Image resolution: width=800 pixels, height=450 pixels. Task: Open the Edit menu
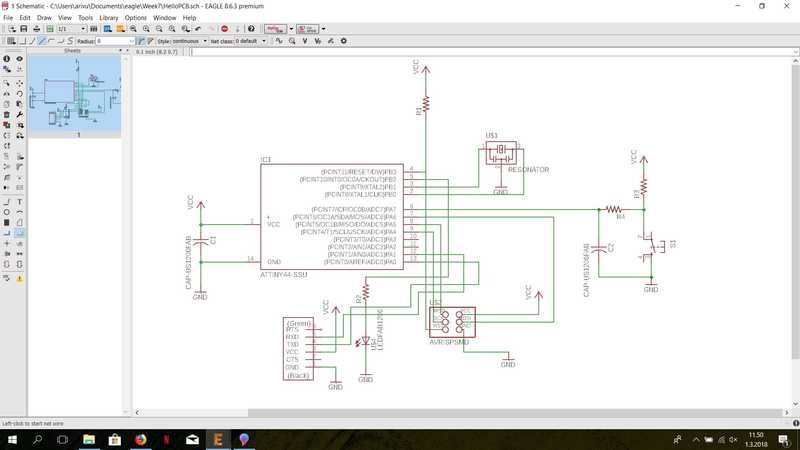coord(24,17)
